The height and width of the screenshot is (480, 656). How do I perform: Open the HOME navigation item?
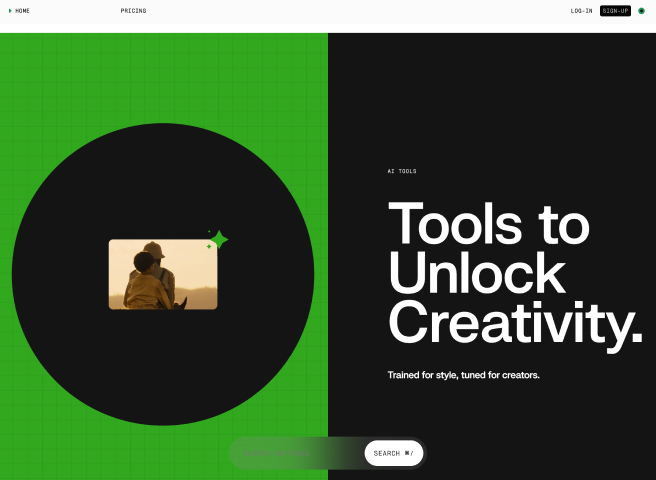point(22,11)
